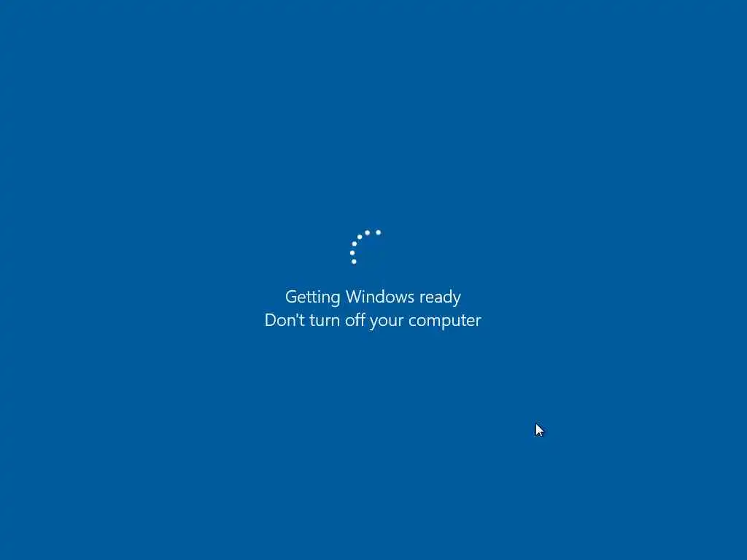Click the word "off"

point(355,319)
